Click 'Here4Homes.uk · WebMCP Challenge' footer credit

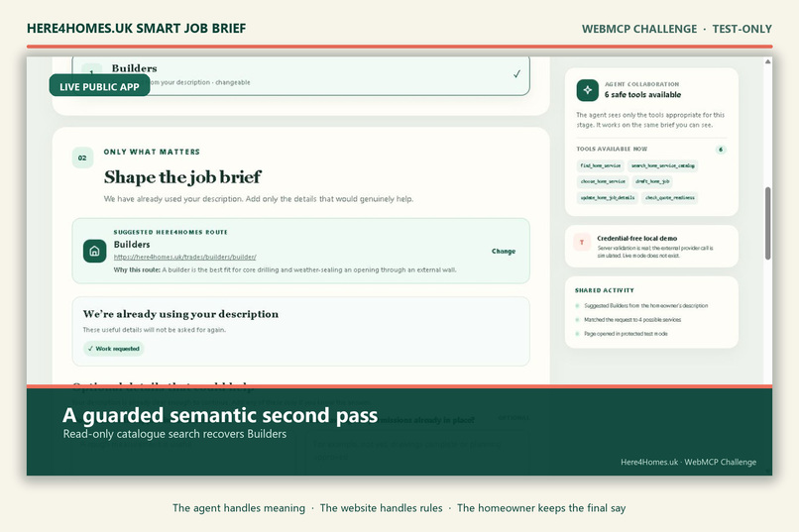point(688,462)
